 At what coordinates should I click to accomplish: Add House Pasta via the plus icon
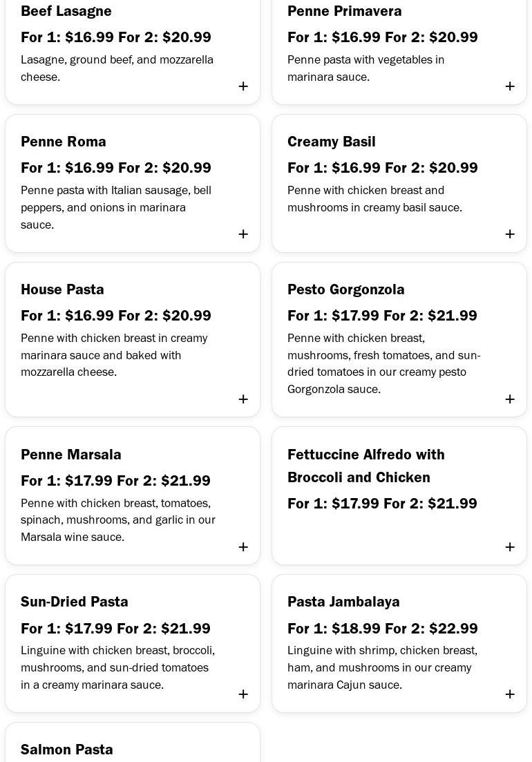tap(243, 399)
